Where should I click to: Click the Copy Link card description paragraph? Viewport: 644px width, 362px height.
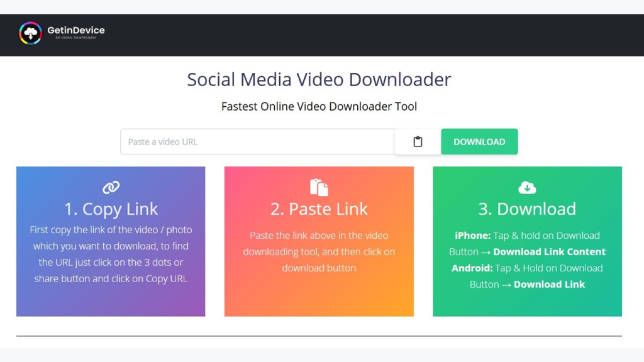tap(111, 254)
